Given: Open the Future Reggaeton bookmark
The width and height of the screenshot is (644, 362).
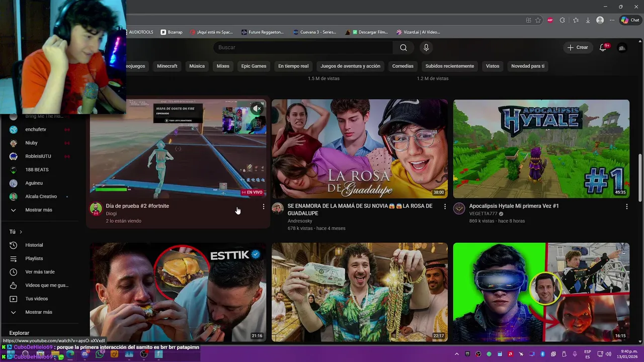Looking at the screenshot, I should tap(263, 32).
